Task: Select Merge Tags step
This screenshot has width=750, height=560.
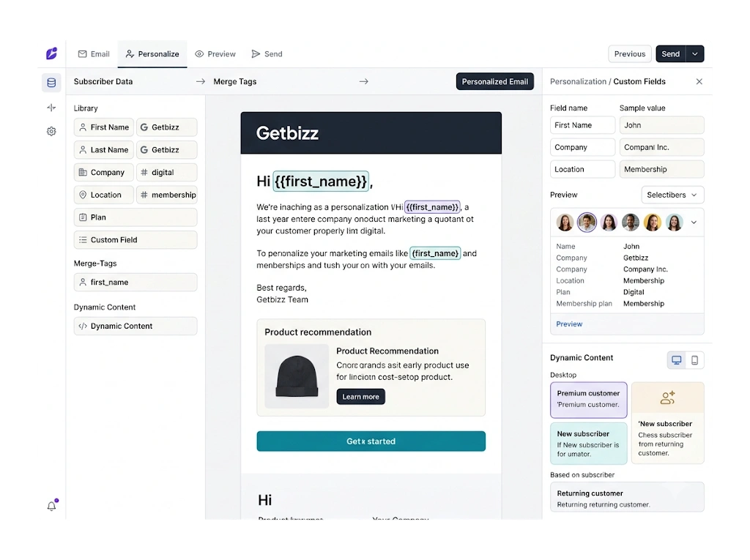Action: pos(235,81)
